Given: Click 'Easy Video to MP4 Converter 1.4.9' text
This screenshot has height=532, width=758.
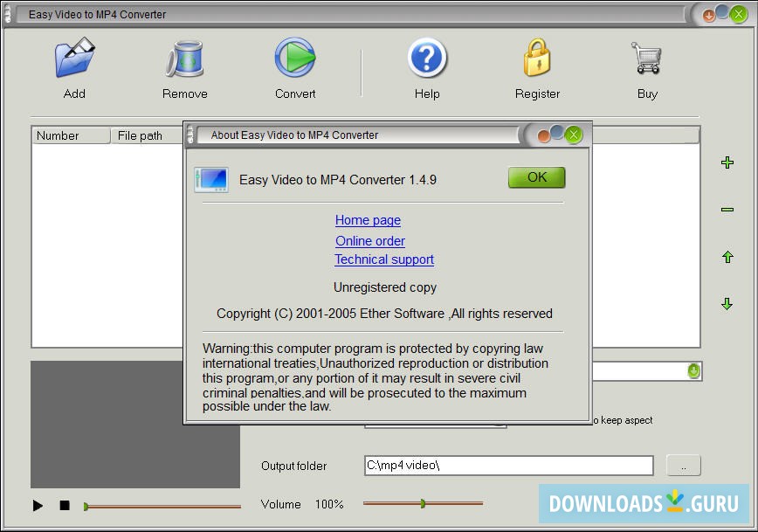Looking at the screenshot, I should click(337, 180).
